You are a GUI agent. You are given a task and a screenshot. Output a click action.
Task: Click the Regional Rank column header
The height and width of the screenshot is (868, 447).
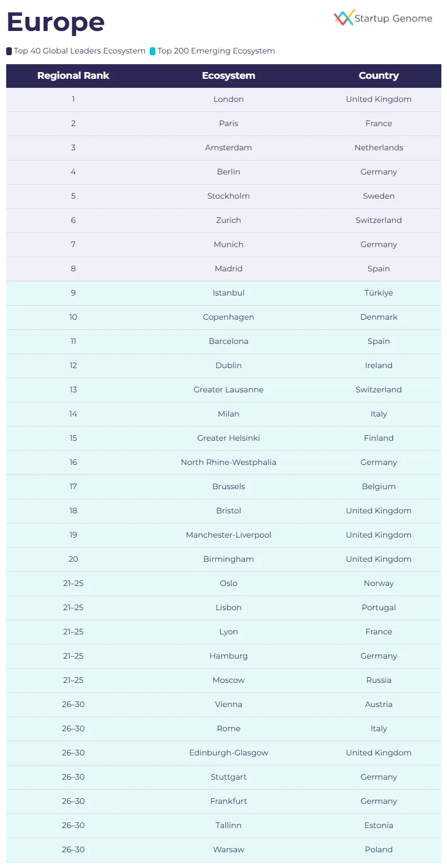[x=73, y=76]
